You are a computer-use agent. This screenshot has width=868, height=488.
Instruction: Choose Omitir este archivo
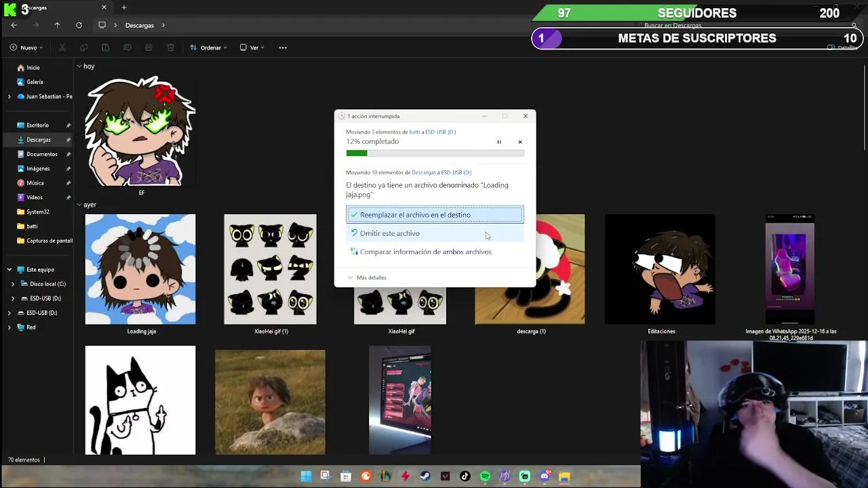pos(435,233)
